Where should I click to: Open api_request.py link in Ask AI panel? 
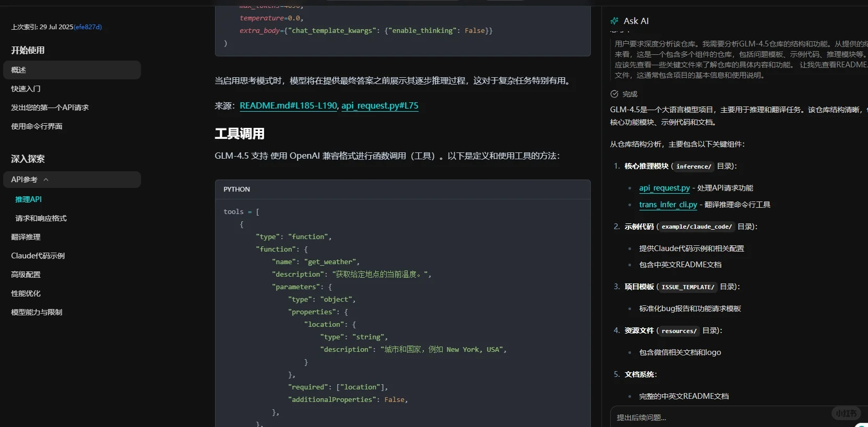point(664,188)
